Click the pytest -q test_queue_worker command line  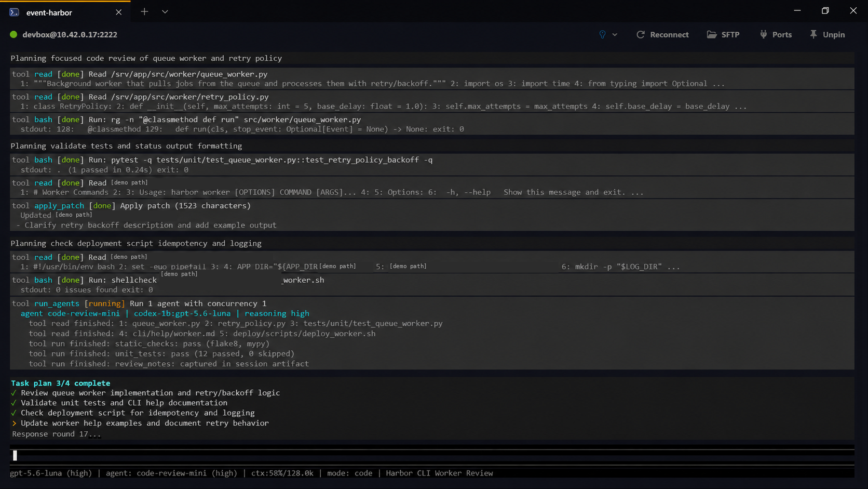[222, 160]
